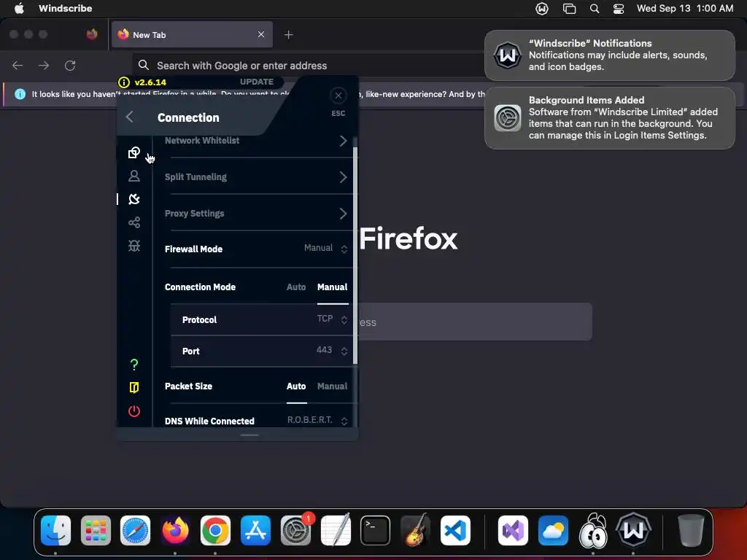Click the "Windscribe" Notifications banner
Viewport: 747px width, 560px height.
click(610, 55)
